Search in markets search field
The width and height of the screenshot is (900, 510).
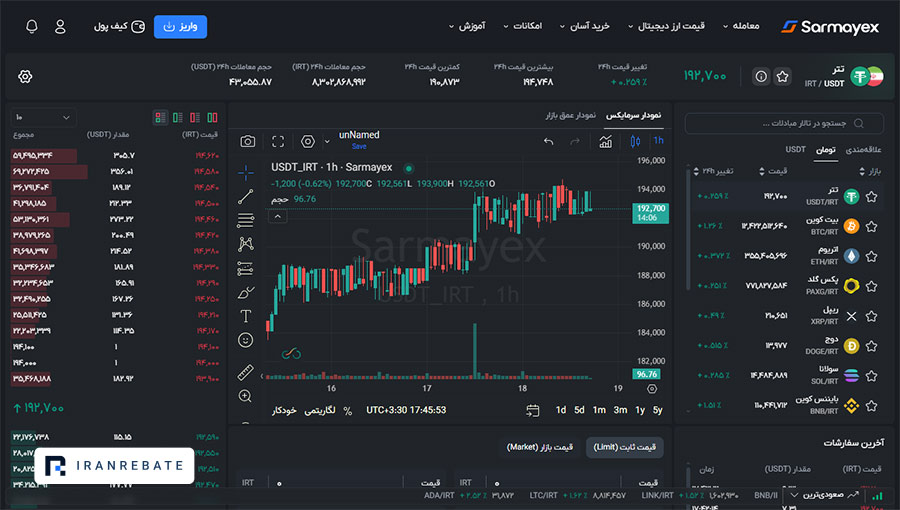click(x=784, y=123)
